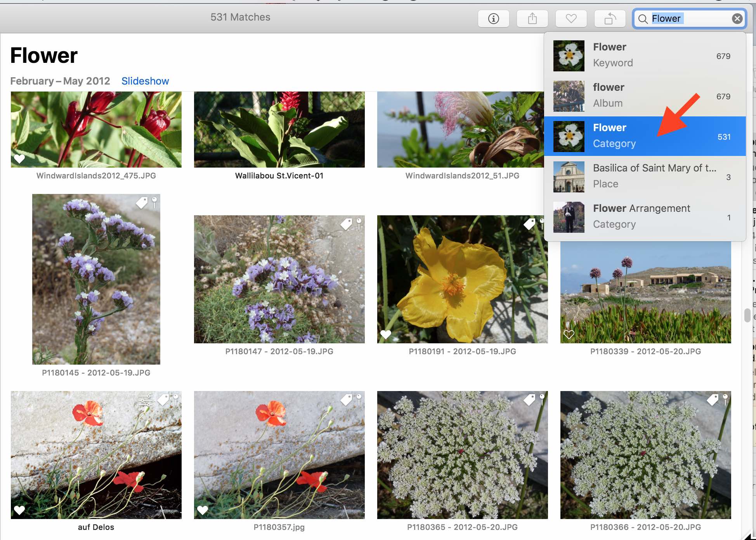Clear the Flower search text

(x=737, y=19)
